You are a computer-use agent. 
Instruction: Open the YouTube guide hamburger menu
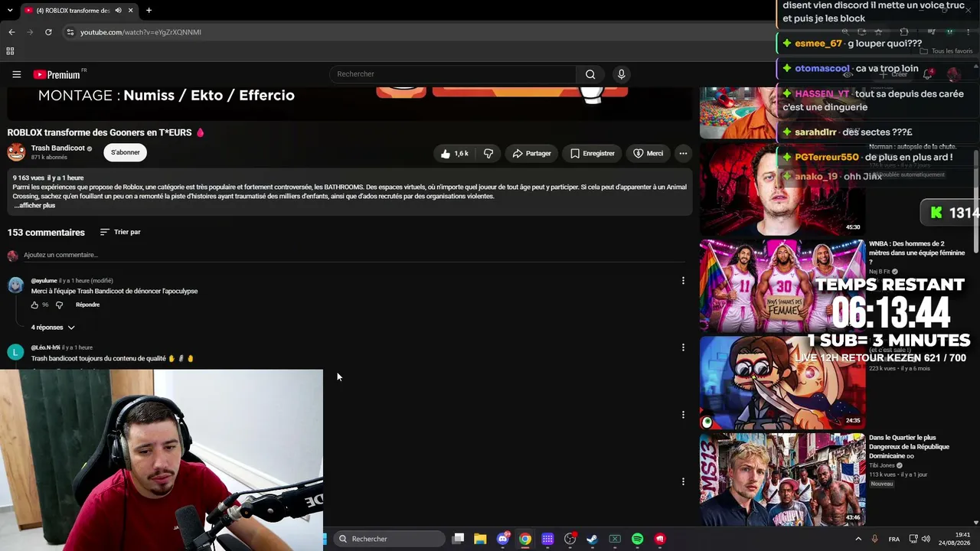[x=16, y=74]
